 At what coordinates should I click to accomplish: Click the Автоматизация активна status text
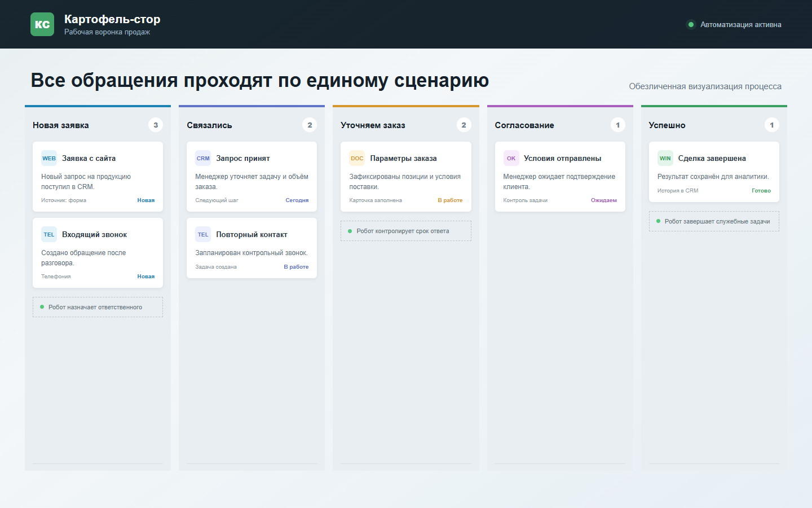tap(741, 25)
